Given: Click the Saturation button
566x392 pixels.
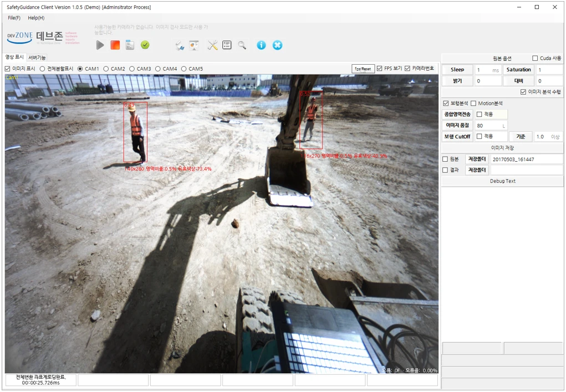Looking at the screenshot, I should tap(518, 70).
